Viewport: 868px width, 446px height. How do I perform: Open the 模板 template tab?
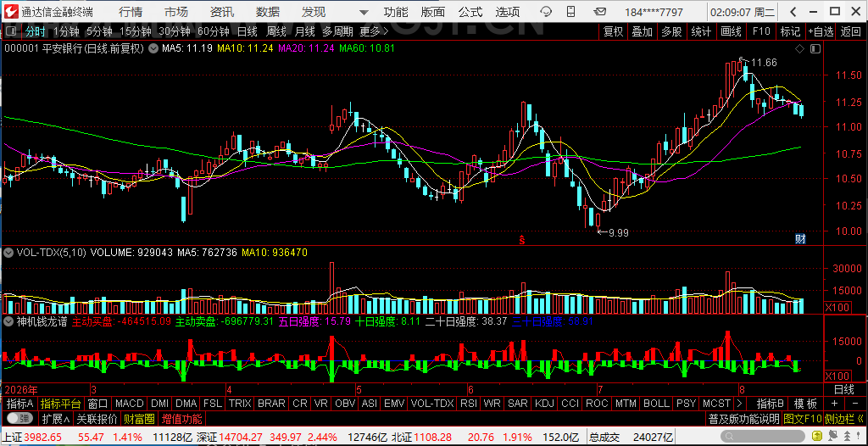805,404
